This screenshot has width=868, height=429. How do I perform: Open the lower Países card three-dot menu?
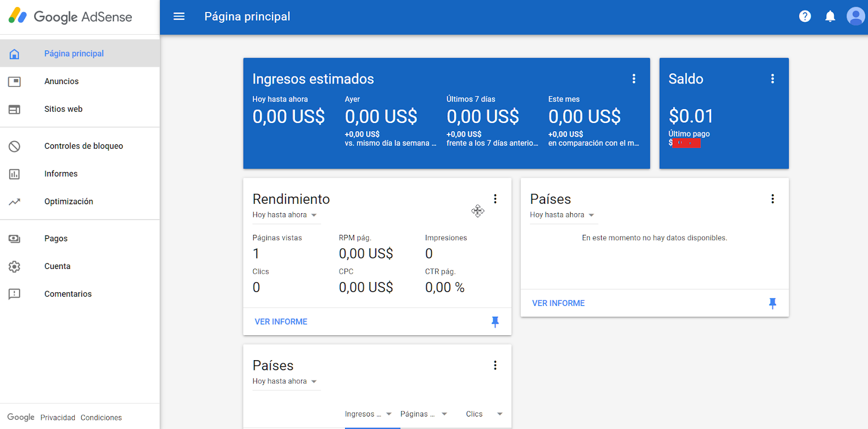point(495,366)
